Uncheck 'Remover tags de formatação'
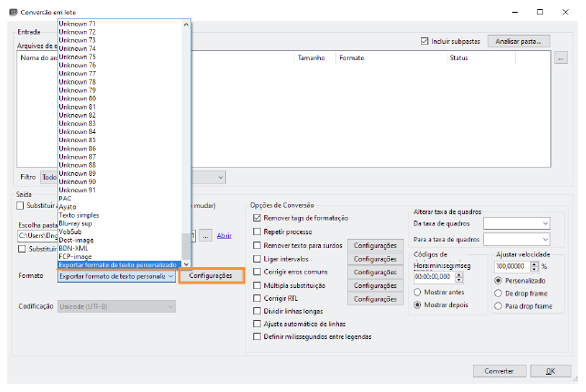 257,218
